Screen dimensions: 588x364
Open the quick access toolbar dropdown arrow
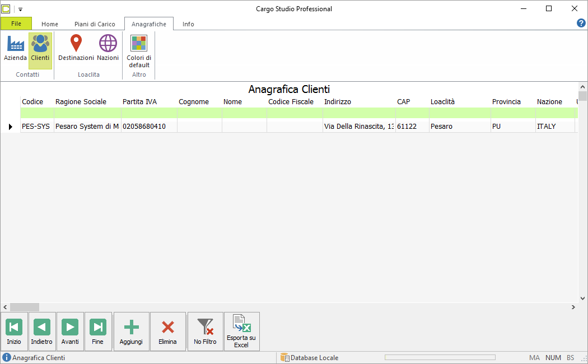[20, 10]
